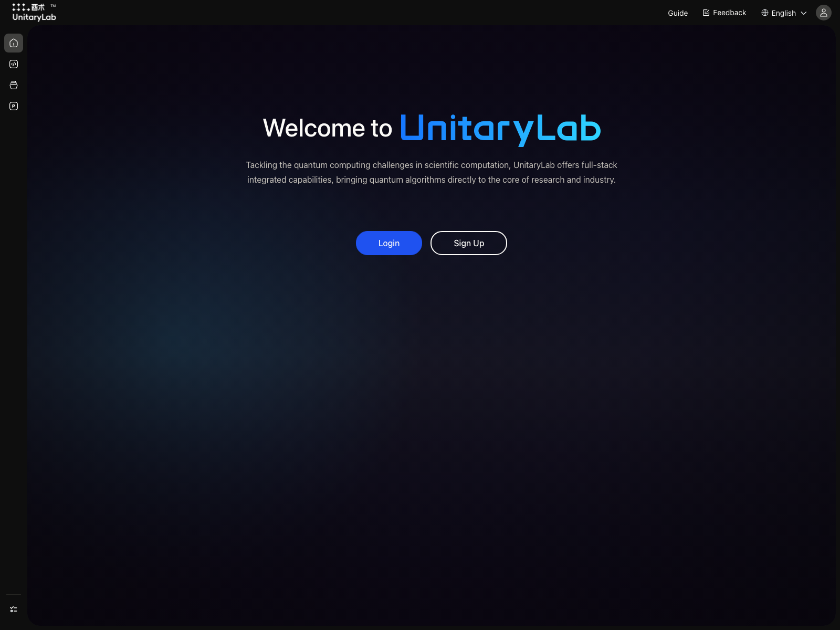Click the stacked pot icon in the sidebar
Image resolution: width=840 pixels, height=630 pixels.
[x=14, y=85]
